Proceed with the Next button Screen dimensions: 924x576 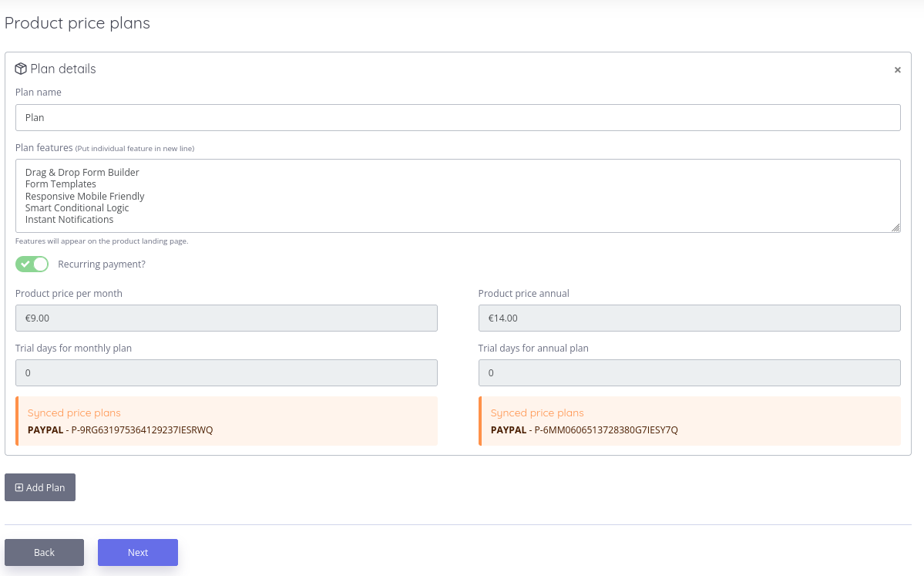click(x=138, y=552)
